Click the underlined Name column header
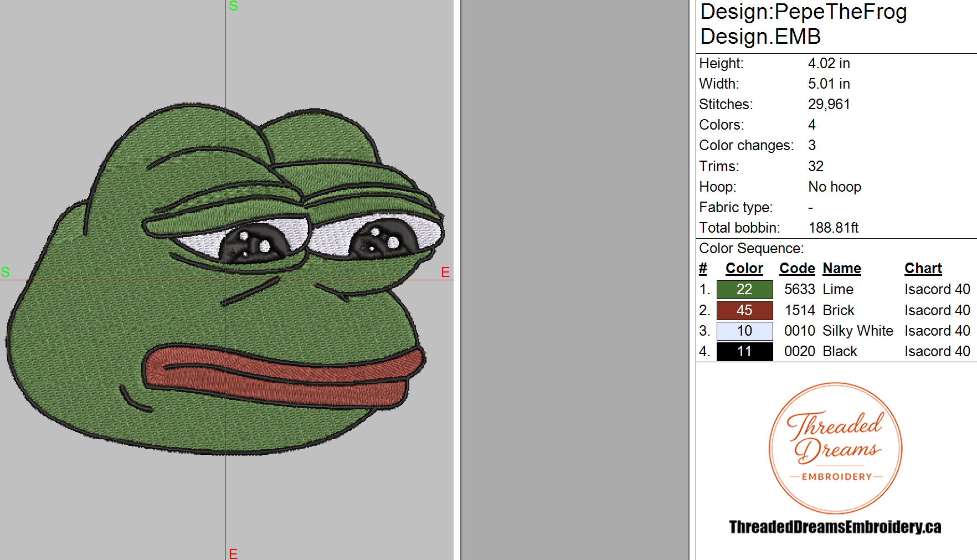 click(x=842, y=268)
